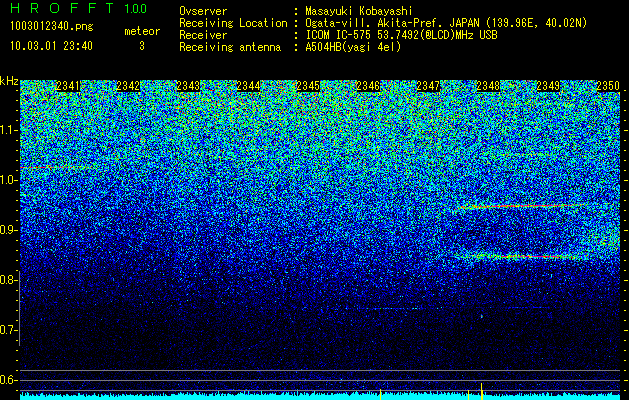Viewport: 629px width, 400px height.
Task: Click the 0.7 frequency axis label
Action: (x=8, y=330)
